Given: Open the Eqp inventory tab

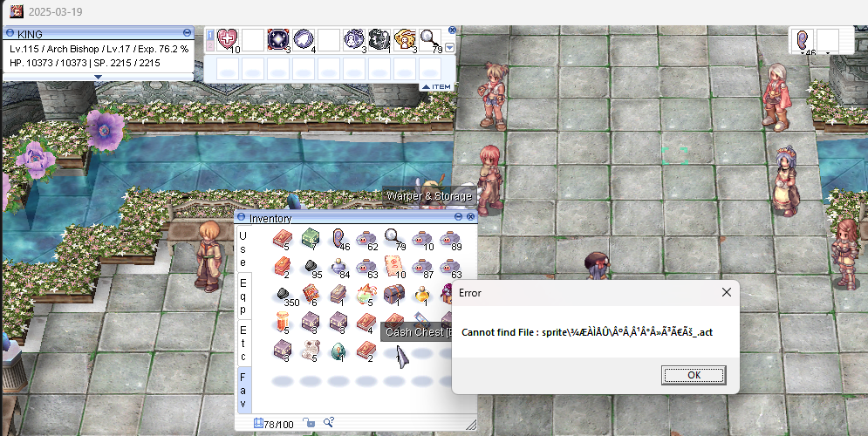Looking at the screenshot, I should [x=243, y=296].
